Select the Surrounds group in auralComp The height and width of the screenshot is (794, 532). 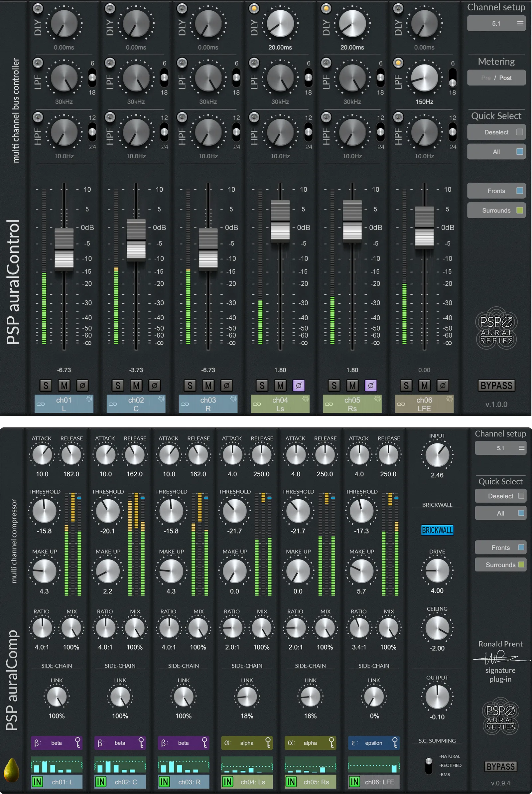500,564
